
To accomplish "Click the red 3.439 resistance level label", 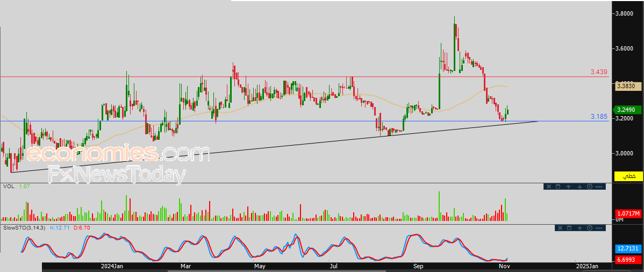I will (x=599, y=72).
